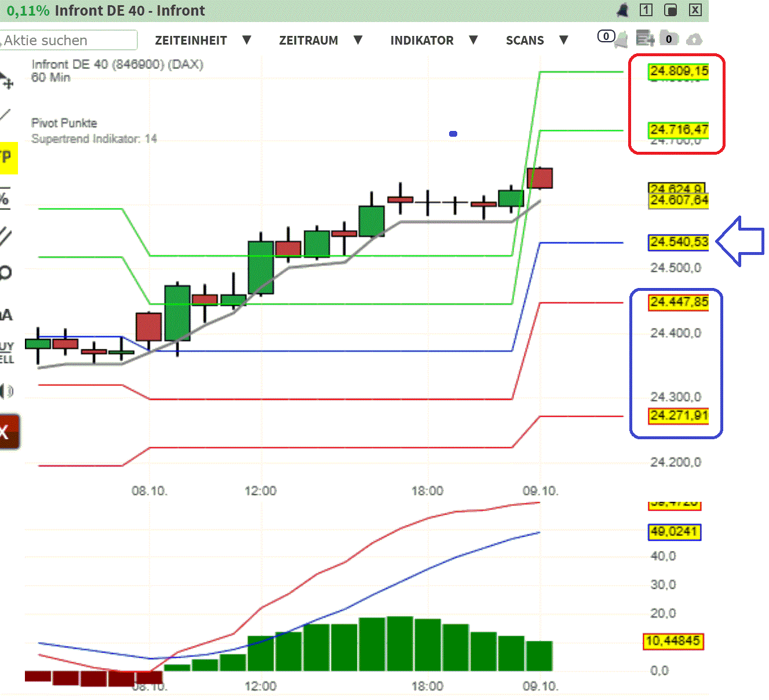
Task: Toggle the sound alert speaker icon
Action: coord(8,391)
